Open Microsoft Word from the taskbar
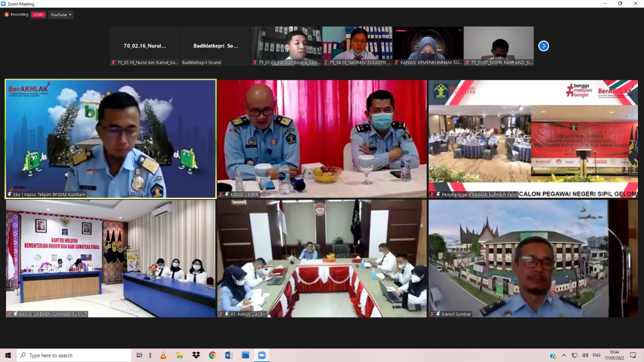Viewport: 644px width, 362px height. click(229, 355)
